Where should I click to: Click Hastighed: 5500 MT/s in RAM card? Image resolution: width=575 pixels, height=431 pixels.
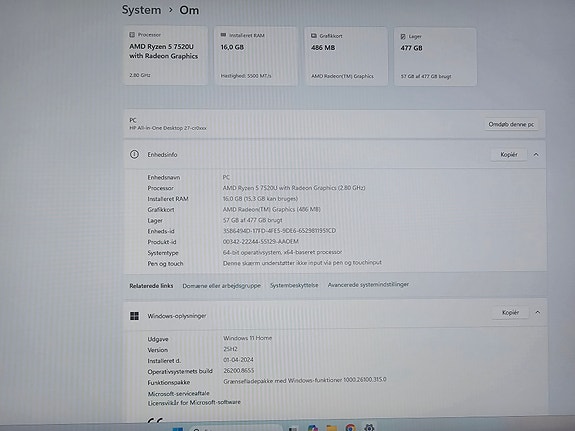pyautogui.click(x=246, y=76)
